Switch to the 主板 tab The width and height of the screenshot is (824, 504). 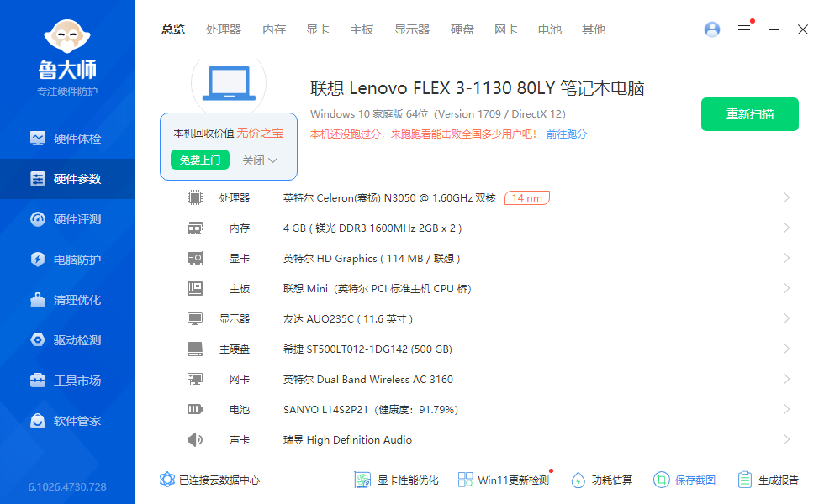click(362, 30)
